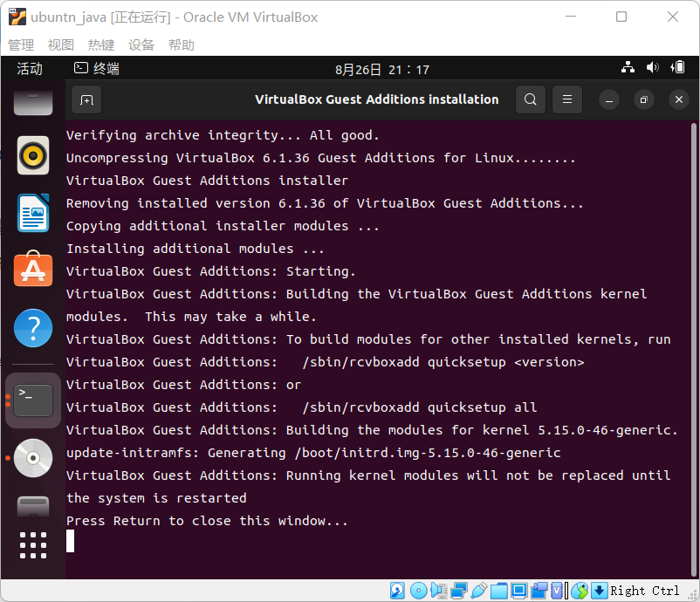
Task: Click the 'Installing additional modules ...' line
Action: pos(196,249)
